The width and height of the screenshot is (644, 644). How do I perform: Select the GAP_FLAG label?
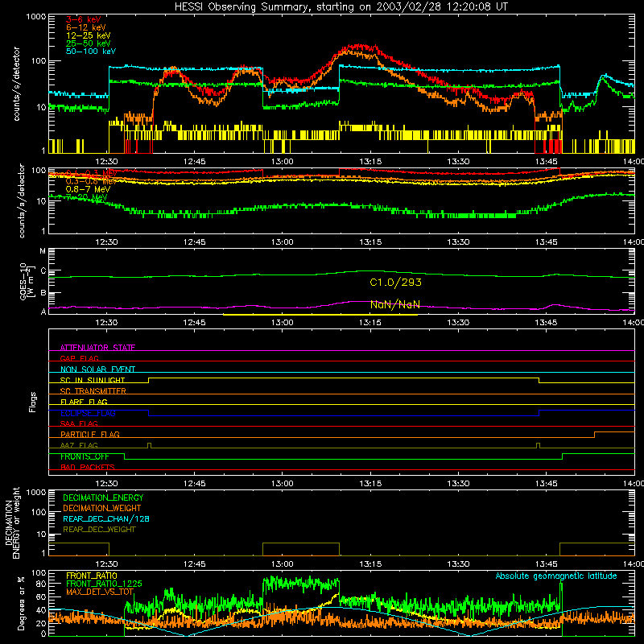79,358
